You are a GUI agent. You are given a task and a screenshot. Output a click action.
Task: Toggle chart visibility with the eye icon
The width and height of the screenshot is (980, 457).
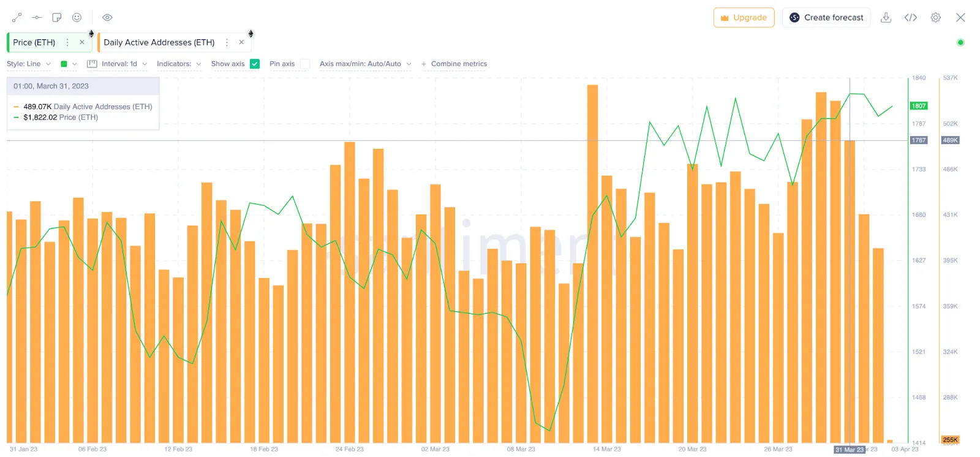[x=107, y=18]
